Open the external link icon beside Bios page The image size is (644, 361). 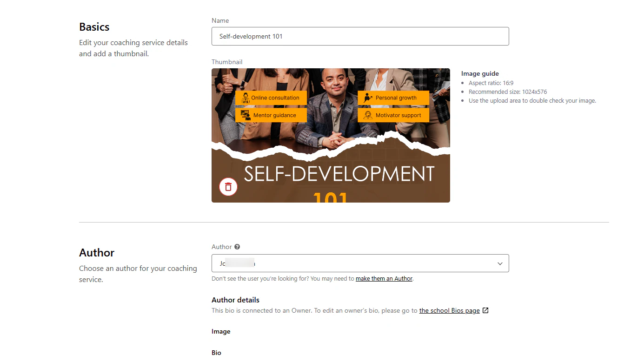click(x=485, y=310)
